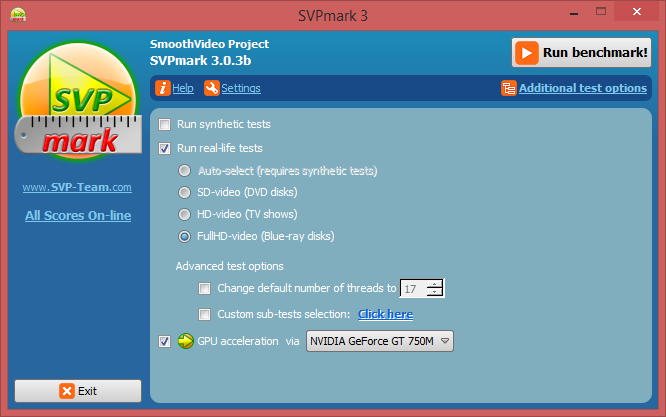
Task: Click the orange X icon on Exit
Action: [67, 391]
